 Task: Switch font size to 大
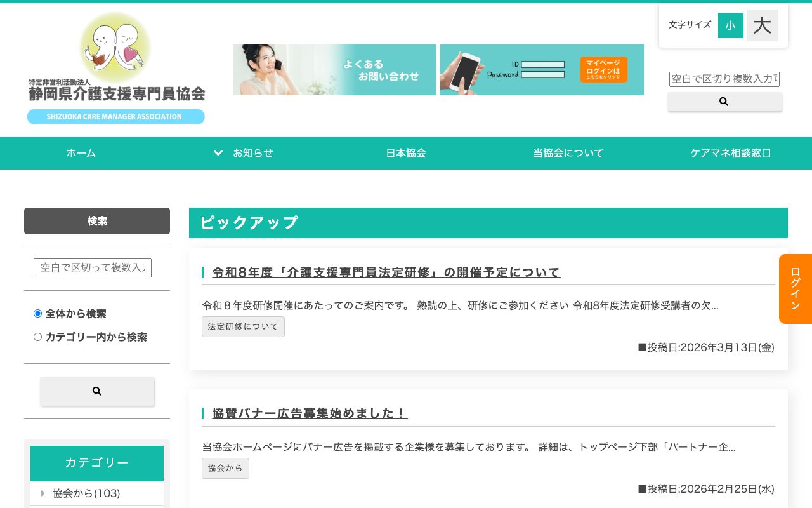pos(763,25)
